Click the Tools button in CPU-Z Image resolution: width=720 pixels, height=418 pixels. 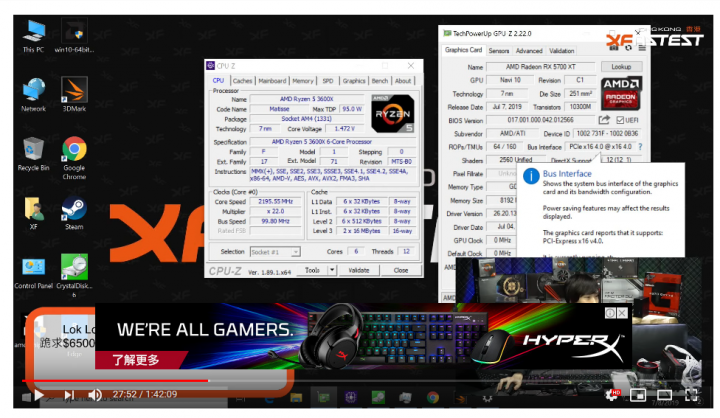tap(312, 270)
